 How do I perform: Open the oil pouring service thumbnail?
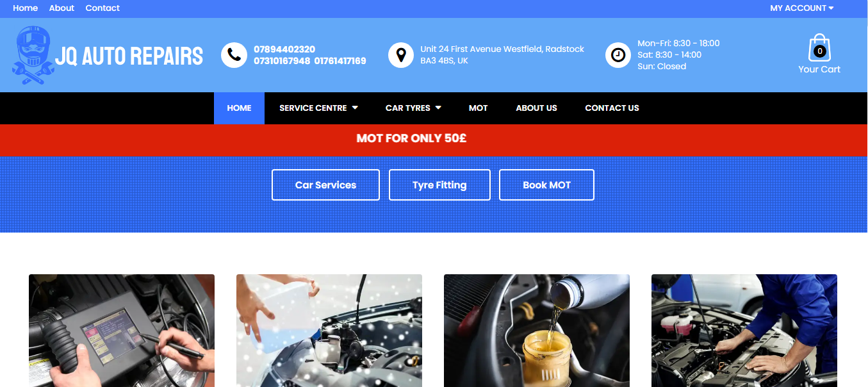click(x=537, y=331)
